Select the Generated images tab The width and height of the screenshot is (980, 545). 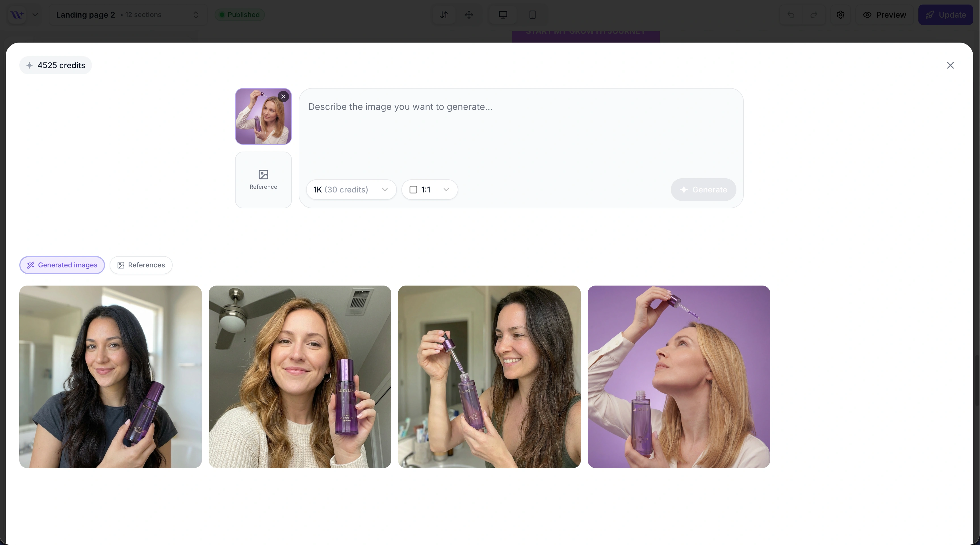(x=62, y=265)
